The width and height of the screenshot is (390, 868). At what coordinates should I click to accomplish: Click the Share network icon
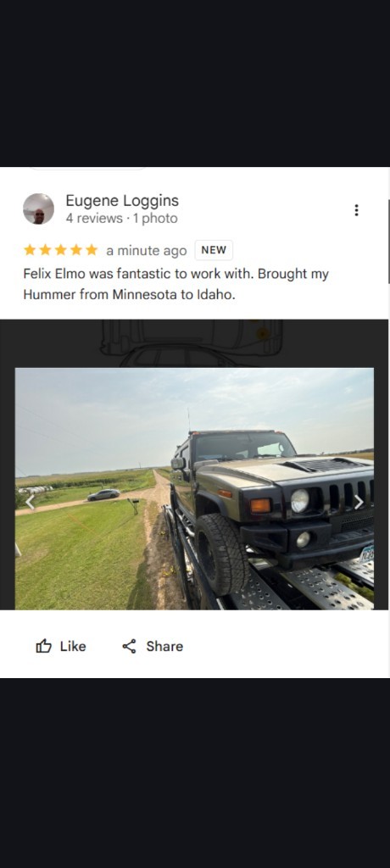point(129,646)
